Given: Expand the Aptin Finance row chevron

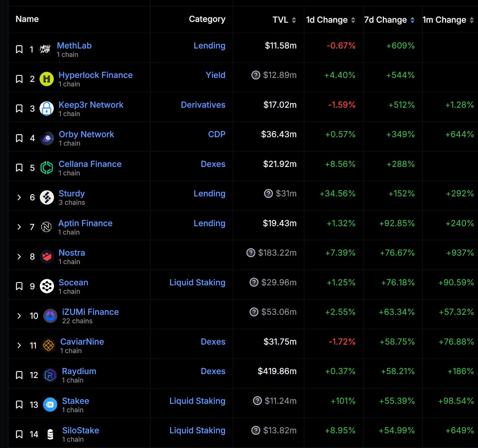Looking at the screenshot, I should [19, 227].
